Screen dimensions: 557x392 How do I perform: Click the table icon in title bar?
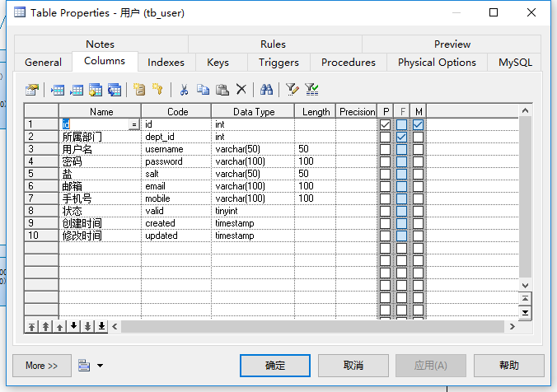[20, 12]
